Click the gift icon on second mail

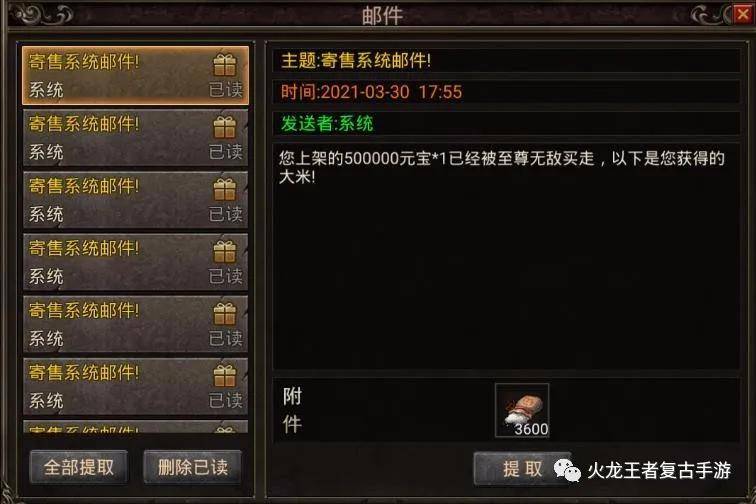pos(225,127)
